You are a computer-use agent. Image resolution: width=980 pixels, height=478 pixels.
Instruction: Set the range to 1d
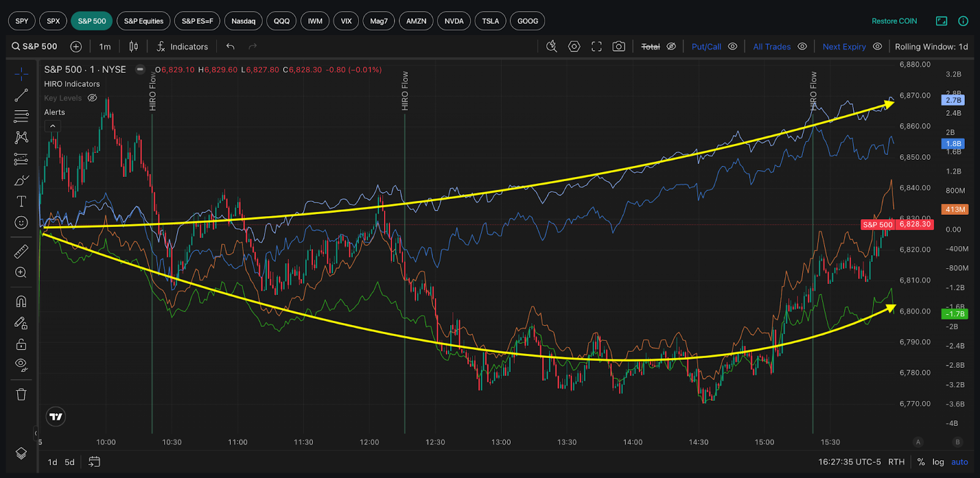pos(53,462)
